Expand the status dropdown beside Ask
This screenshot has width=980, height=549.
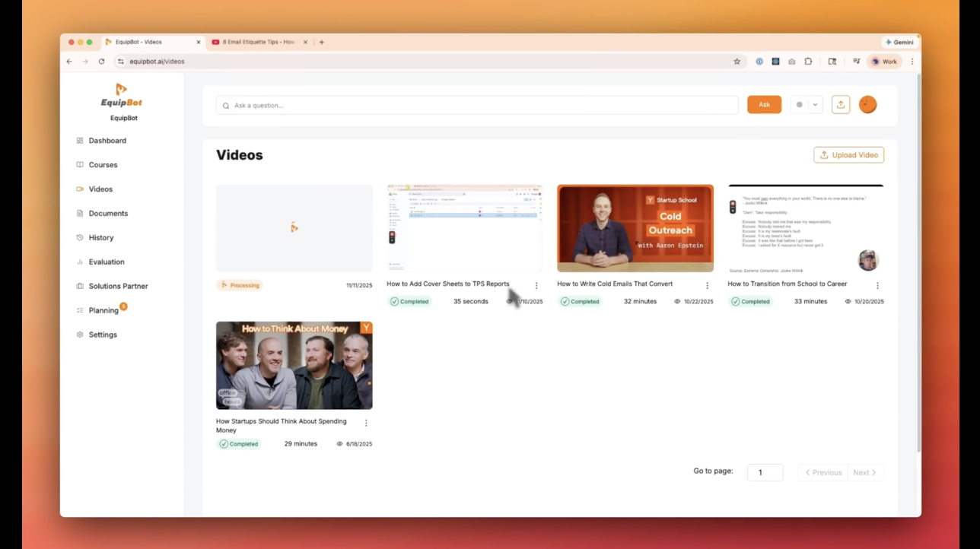click(x=815, y=105)
